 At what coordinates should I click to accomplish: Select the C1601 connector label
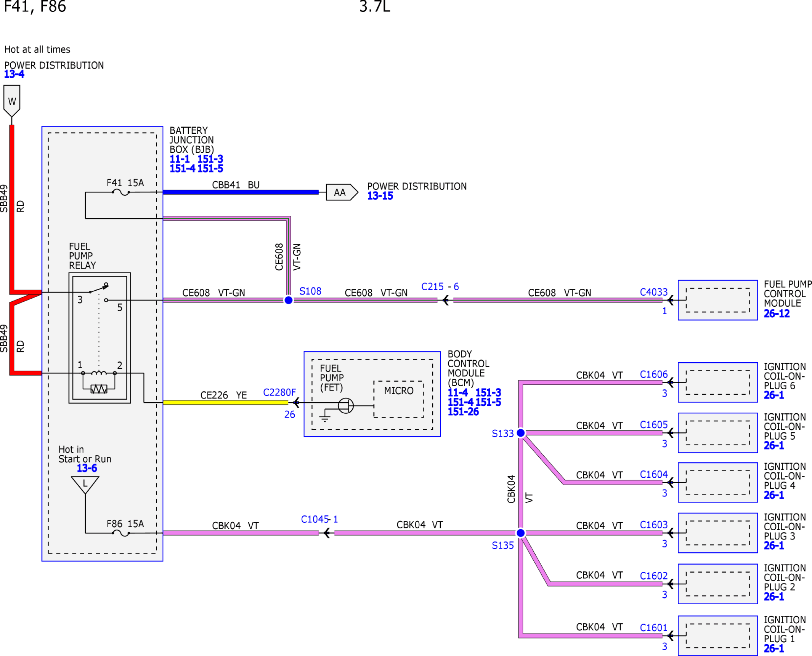(653, 627)
